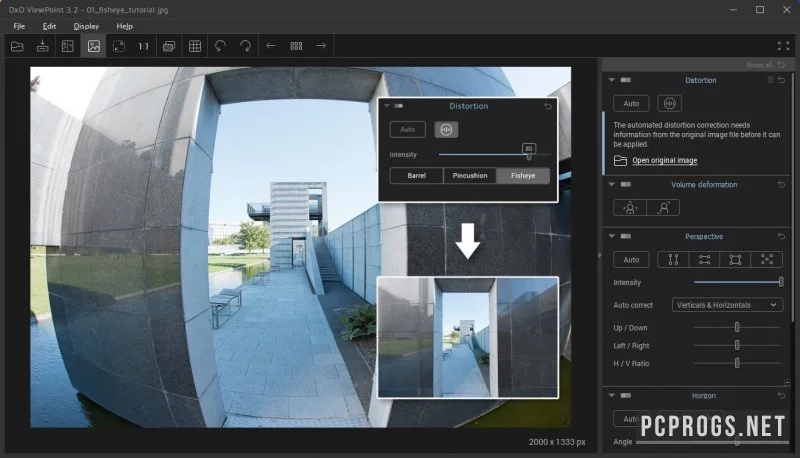Screen dimensions: 800x458
Task: Toggle the Perspective correction switch
Action: point(626,236)
